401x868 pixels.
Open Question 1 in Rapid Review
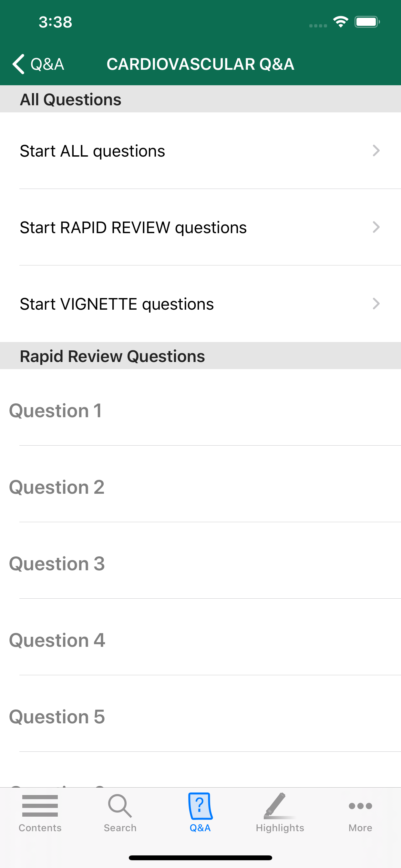coord(55,411)
